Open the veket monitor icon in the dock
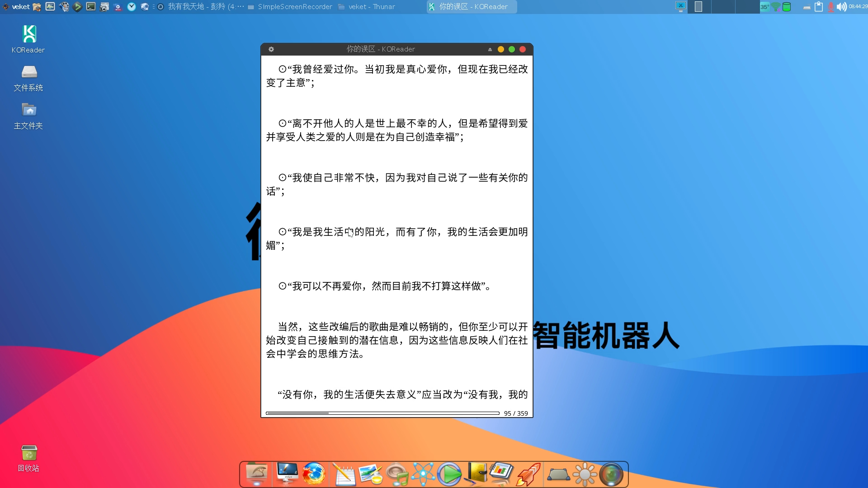 pyautogui.click(x=287, y=474)
